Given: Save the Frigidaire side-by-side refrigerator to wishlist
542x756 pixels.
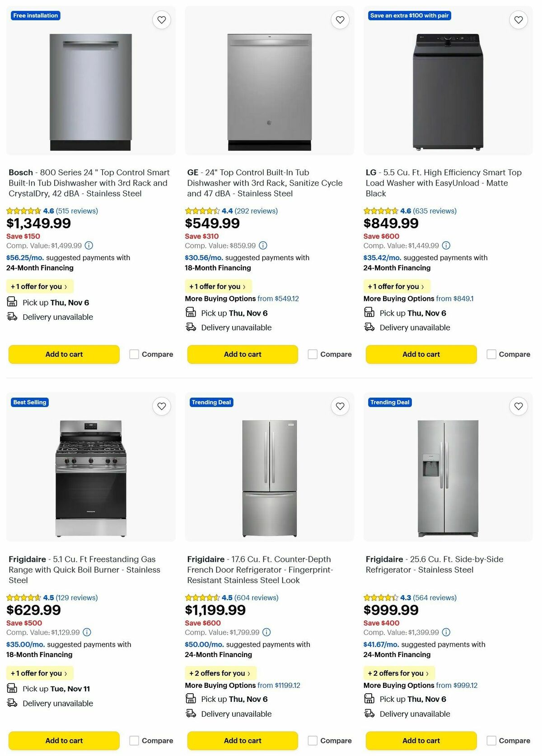Looking at the screenshot, I should (x=518, y=406).
